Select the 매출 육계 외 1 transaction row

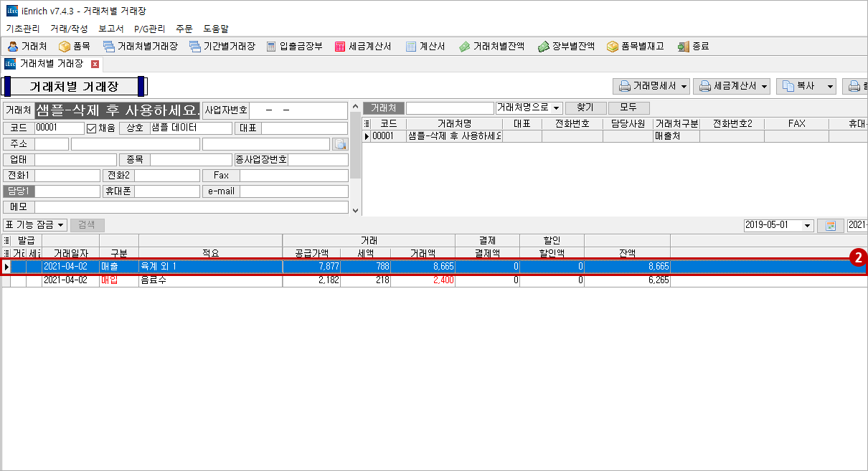pos(433,267)
